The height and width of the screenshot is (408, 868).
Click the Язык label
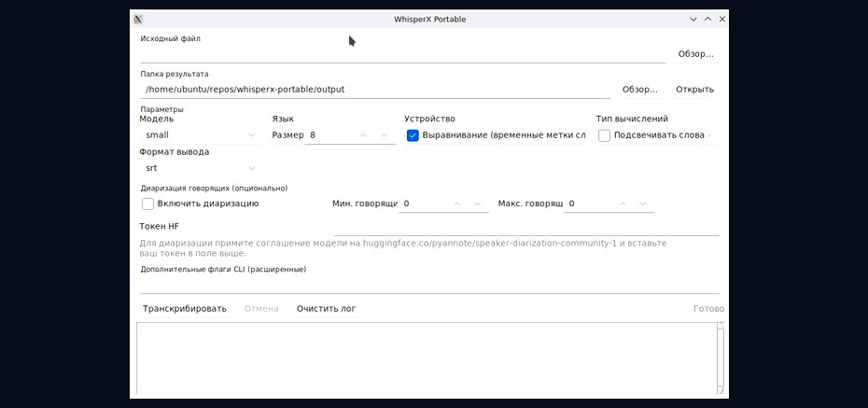pyautogui.click(x=283, y=119)
